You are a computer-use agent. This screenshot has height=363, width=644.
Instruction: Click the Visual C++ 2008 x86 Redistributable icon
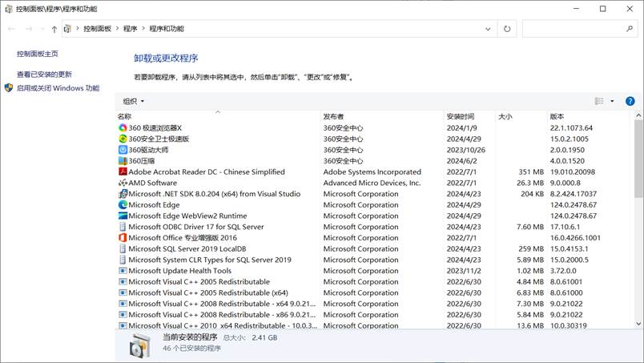click(x=123, y=314)
